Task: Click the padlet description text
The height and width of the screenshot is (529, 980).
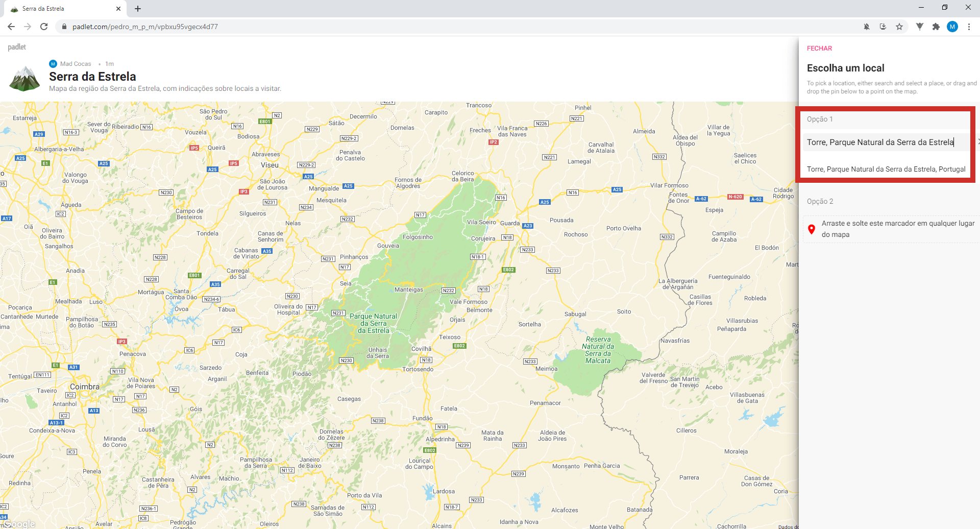Action: [165, 89]
